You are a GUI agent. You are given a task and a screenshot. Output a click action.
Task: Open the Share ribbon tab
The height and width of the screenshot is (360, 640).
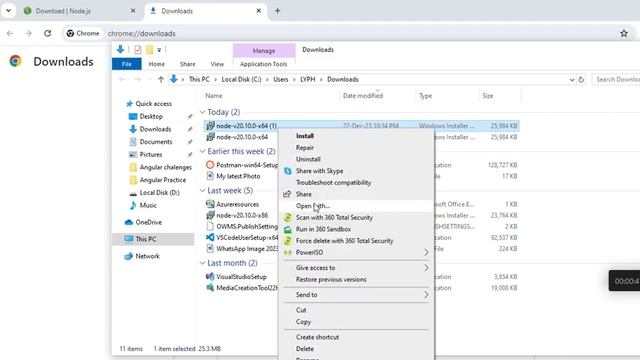[188, 64]
